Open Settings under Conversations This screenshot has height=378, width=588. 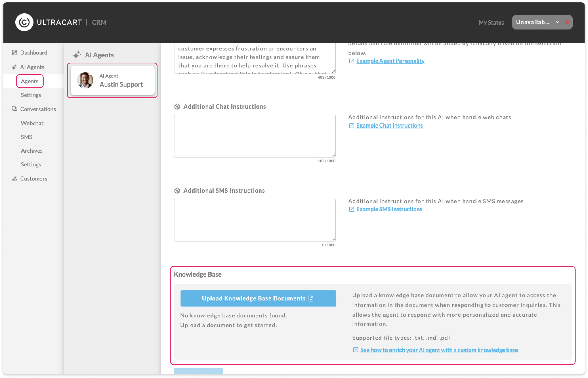[31, 164]
